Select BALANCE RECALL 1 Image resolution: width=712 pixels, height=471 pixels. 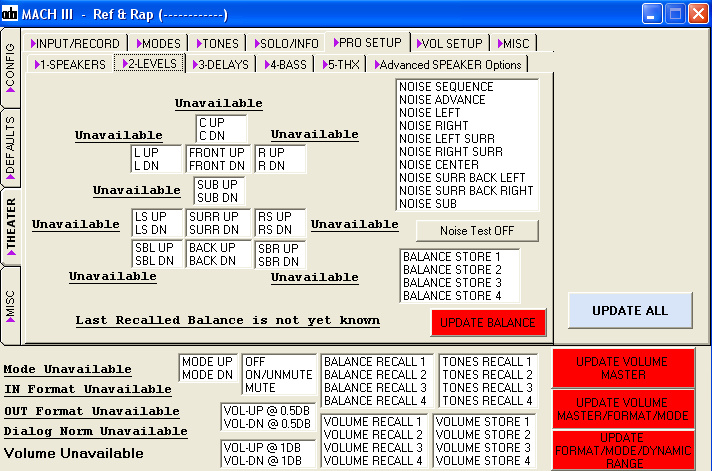point(375,362)
